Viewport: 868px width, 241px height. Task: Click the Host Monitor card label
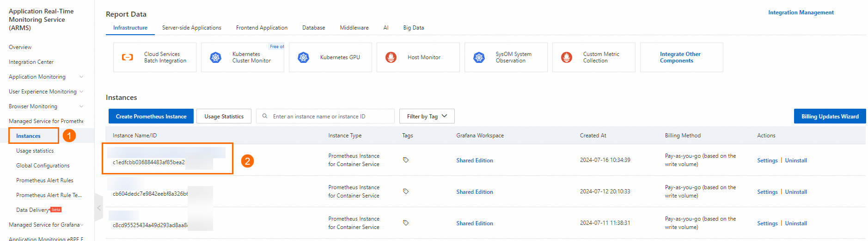(424, 57)
